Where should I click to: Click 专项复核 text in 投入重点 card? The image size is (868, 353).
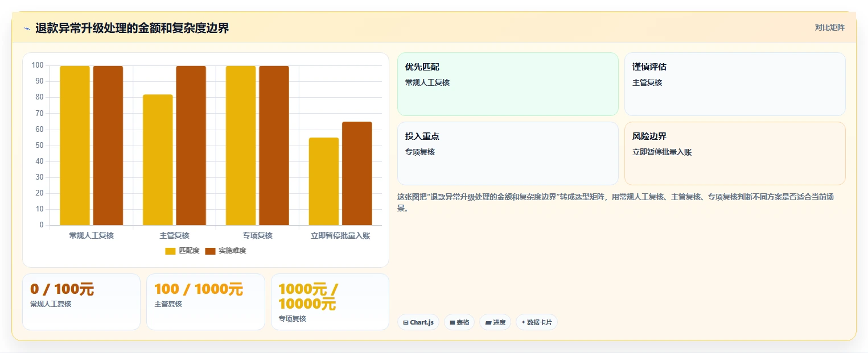(420, 152)
